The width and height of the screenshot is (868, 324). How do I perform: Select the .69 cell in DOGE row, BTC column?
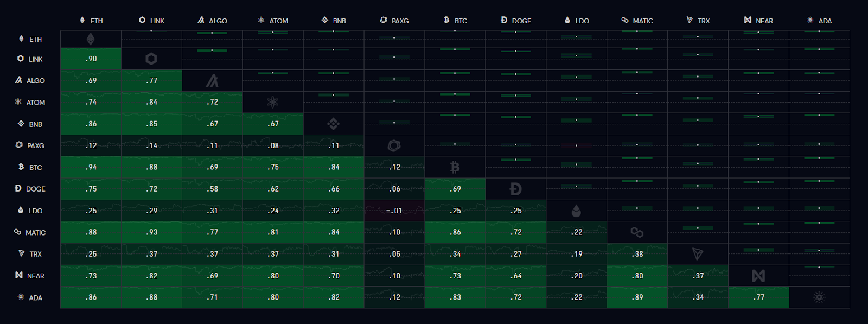(455, 189)
